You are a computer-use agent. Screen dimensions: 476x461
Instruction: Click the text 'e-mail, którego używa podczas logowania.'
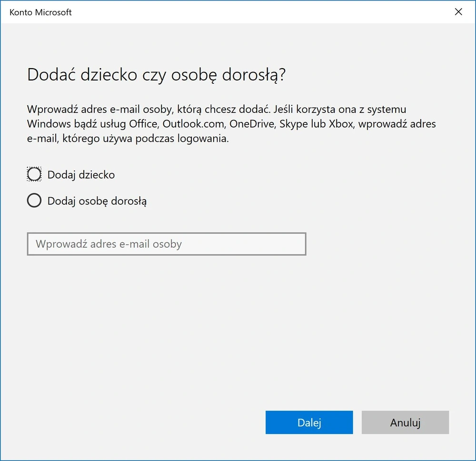point(128,139)
